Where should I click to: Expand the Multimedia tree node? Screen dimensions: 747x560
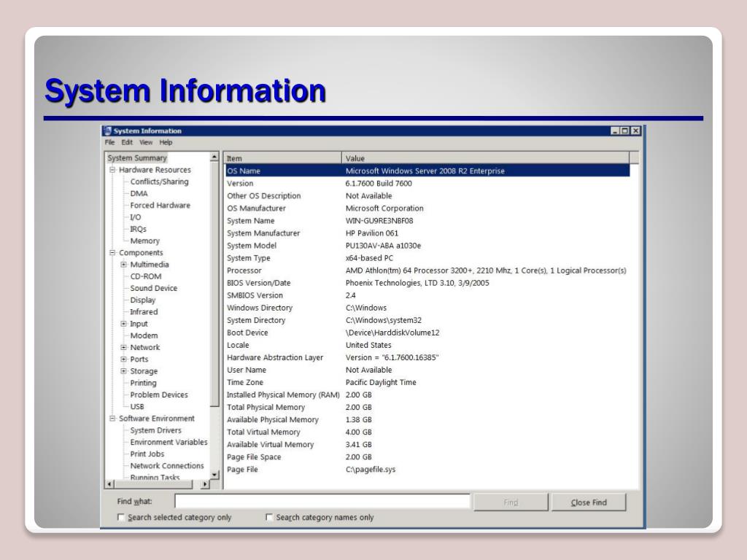coord(124,265)
